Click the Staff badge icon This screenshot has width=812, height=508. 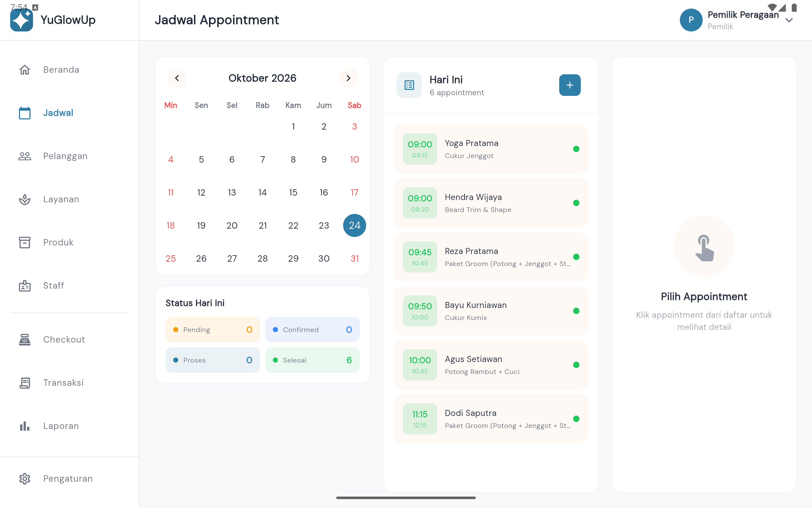pyautogui.click(x=25, y=285)
